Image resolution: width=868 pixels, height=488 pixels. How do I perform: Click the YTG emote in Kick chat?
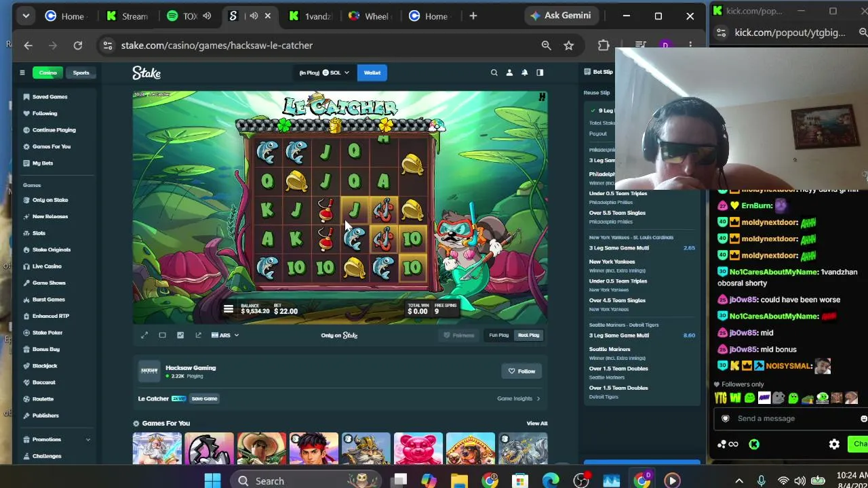pos(720,398)
